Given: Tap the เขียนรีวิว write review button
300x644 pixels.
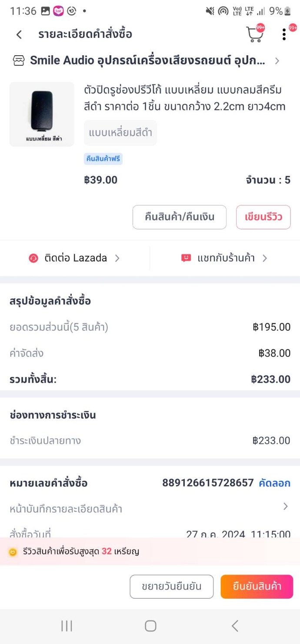Looking at the screenshot, I should (263, 217).
